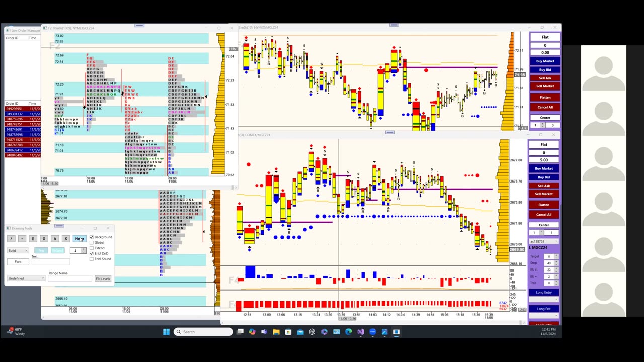This screenshot has height=362, width=644.
Task: Open Copilot from the taskbar
Action: pyautogui.click(x=252, y=332)
